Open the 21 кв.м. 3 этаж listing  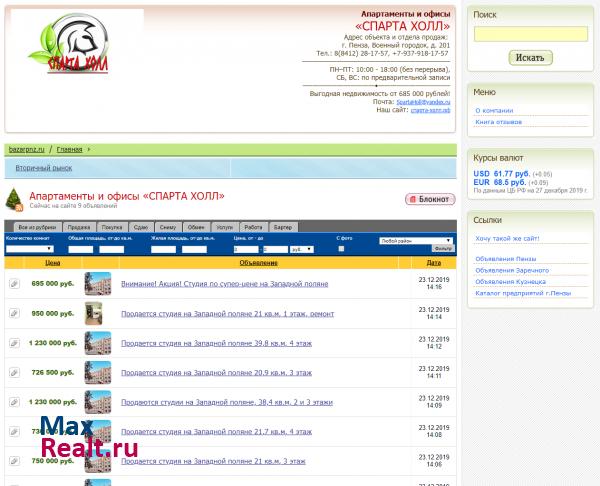[213, 461]
